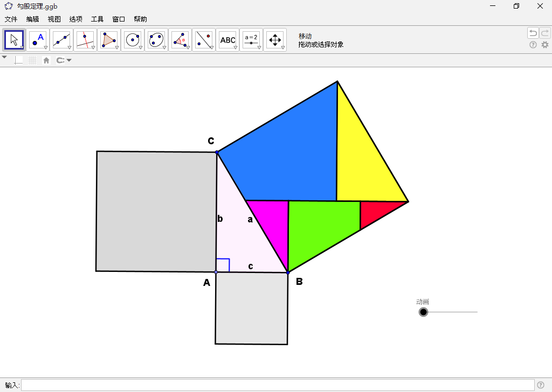552x392 pixels.
Task: Click the 动画 slider handle
Action: click(x=424, y=312)
